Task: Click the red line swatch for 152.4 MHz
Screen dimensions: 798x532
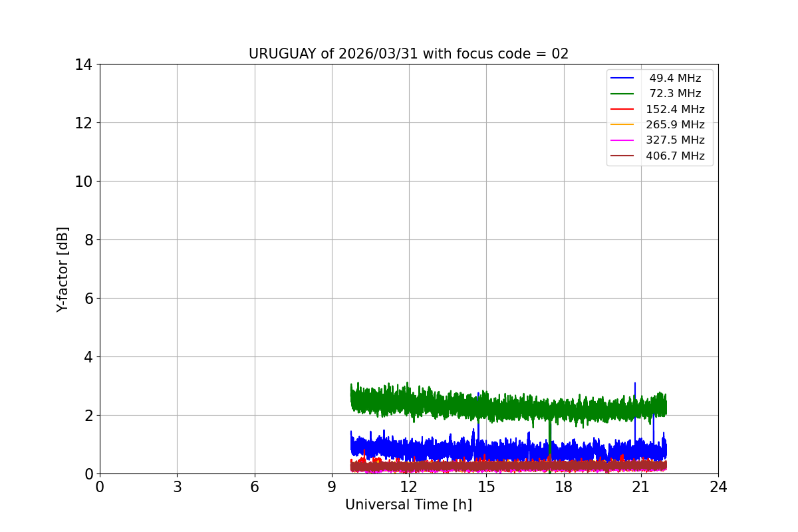Action: [x=622, y=109]
